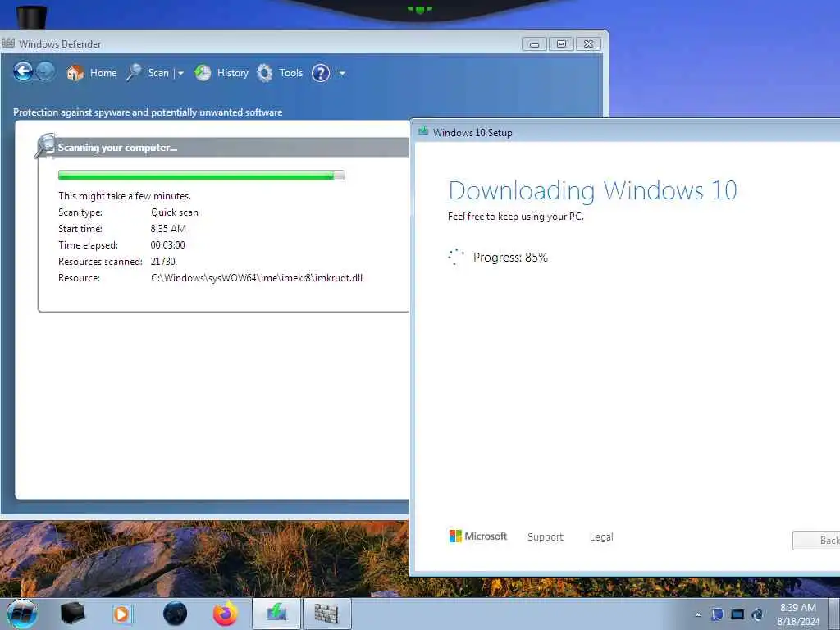The width and height of the screenshot is (840, 630).
Task: Click the 'Downloading Windows 10' heading
Action: point(592,190)
